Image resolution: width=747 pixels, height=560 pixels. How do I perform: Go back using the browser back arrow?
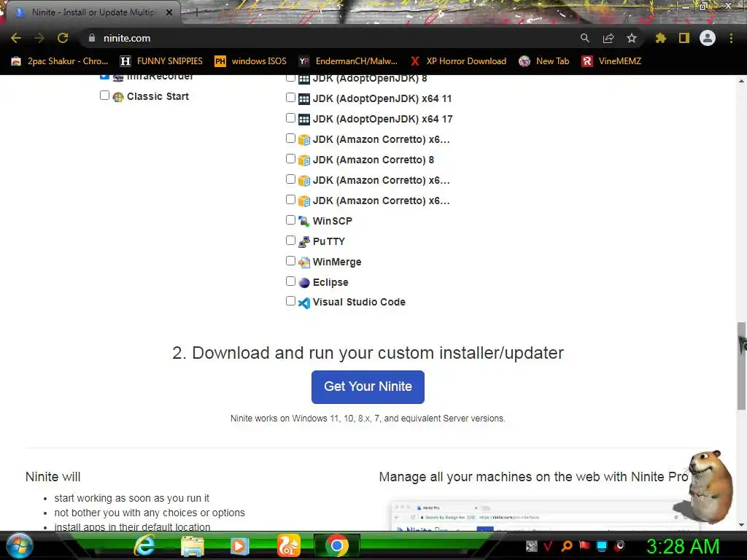(16, 38)
